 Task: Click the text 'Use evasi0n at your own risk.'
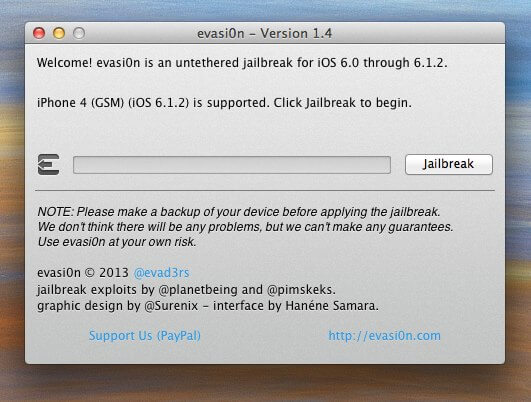117,242
